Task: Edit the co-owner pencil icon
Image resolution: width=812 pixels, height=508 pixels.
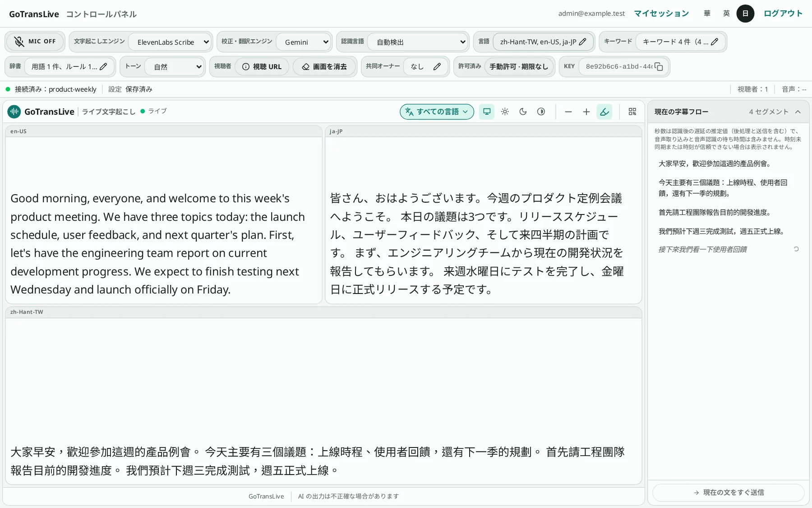Action: (x=437, y=66)
